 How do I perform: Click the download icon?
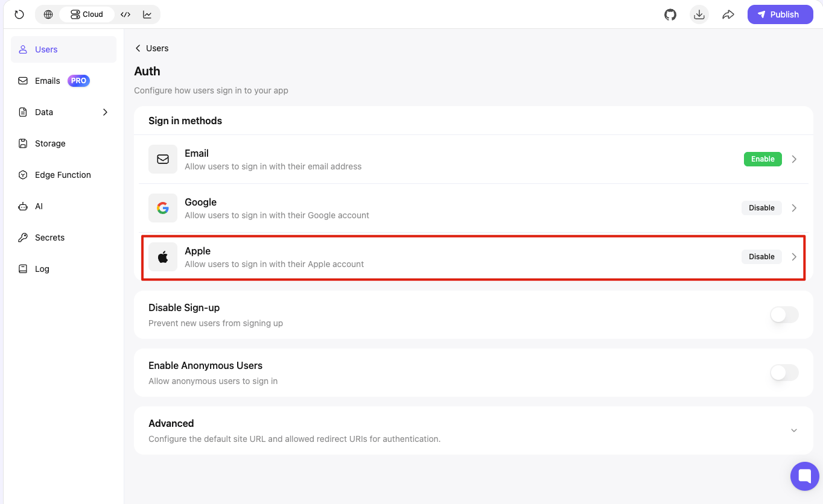699,14
